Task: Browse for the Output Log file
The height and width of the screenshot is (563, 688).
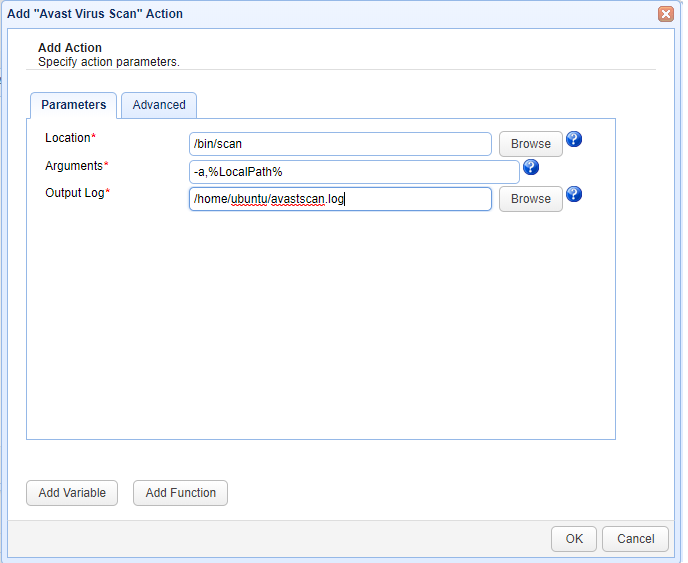Action: pos(530,199)
